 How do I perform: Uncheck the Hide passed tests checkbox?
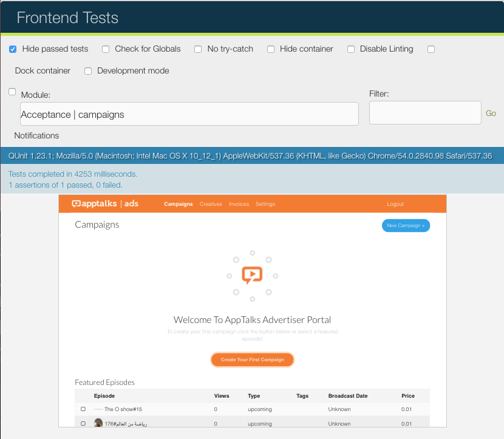13,49
